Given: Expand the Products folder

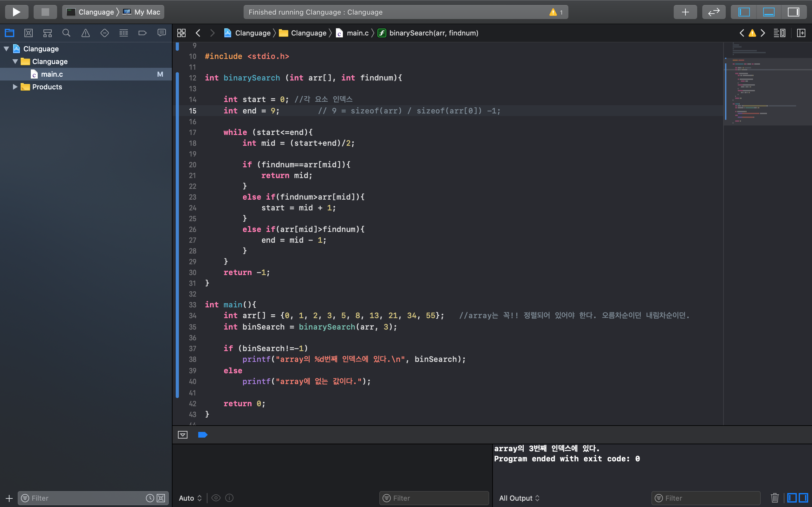Looking at the screenshot, I should (x=15, y=87).
